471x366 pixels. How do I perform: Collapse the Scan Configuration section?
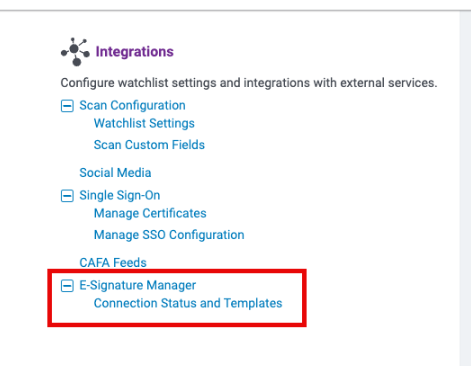67,106
